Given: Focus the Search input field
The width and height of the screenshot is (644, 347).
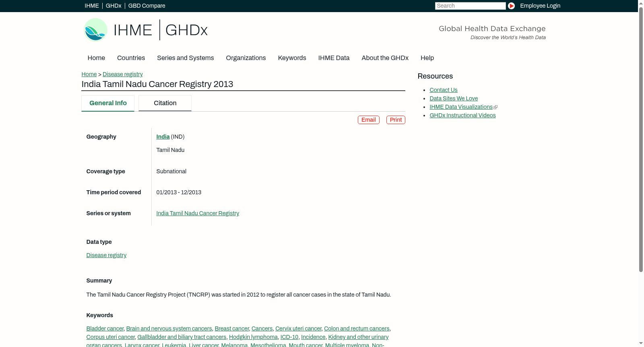Looking at the screenshot, I should point(470,6).
